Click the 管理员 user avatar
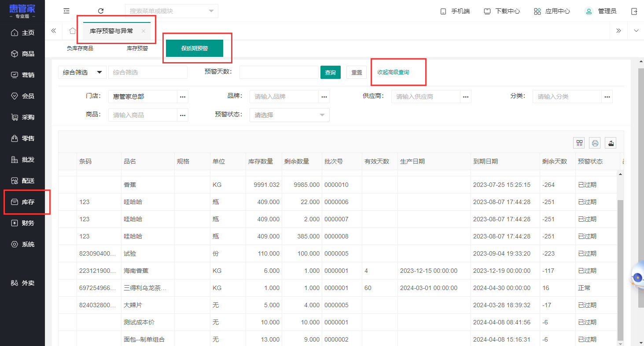644x346 pixels. (x=589, y=11)
